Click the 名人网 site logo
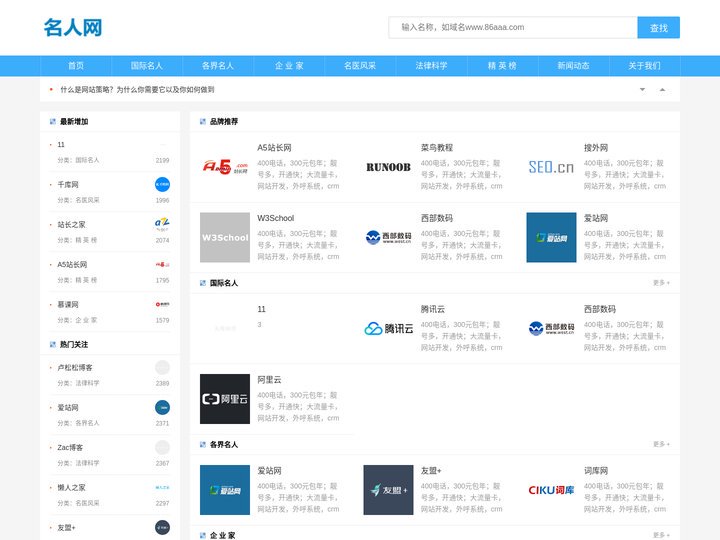Image resolution: width=720 pixels, height=540 pixels. (x=73, y=28)
